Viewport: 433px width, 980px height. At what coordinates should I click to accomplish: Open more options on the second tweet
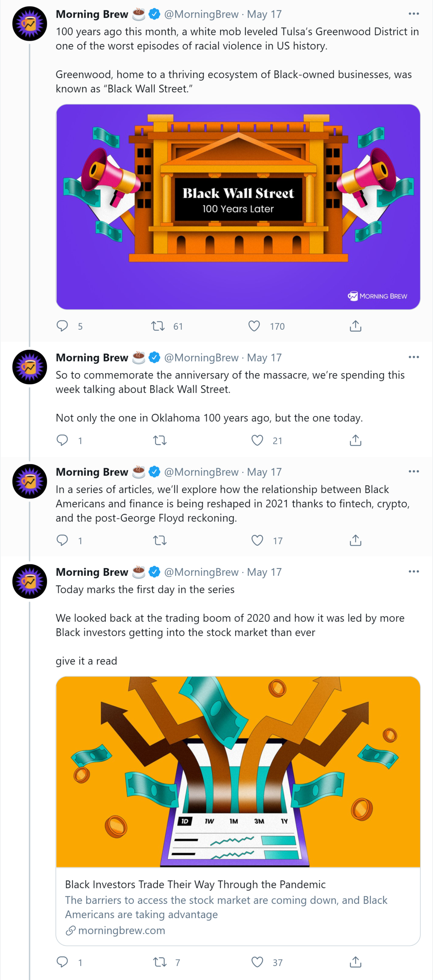coord(414,357)
